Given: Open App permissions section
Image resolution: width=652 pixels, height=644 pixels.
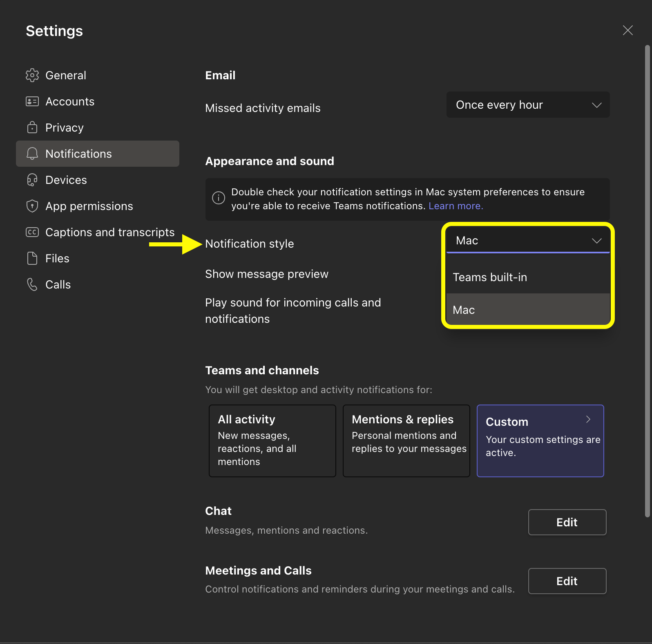Looking at the screenshot, I should [x=98, y=206].
